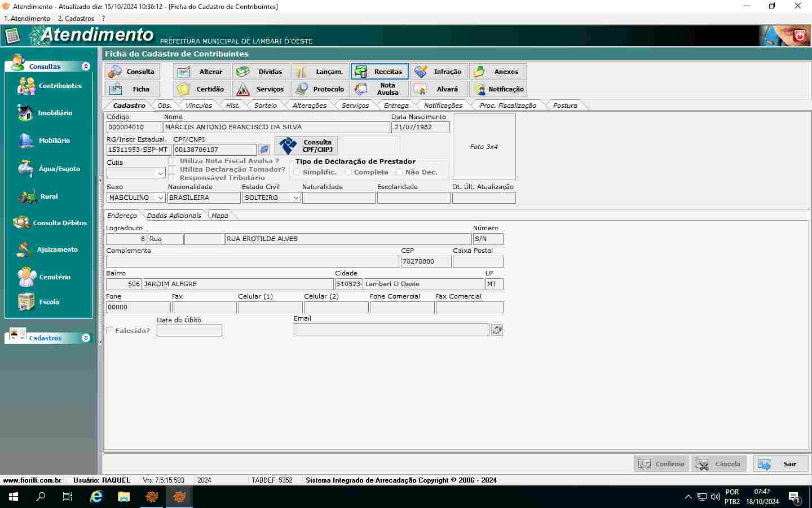Switch to the Vínculos tab
The image size is (812, 508).
click(198, 106)
